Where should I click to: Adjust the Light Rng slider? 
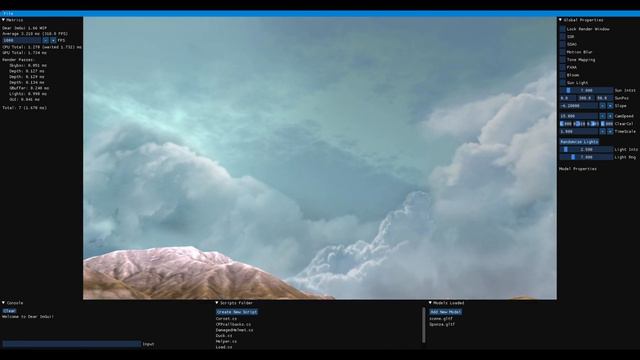tap(586, 157)
